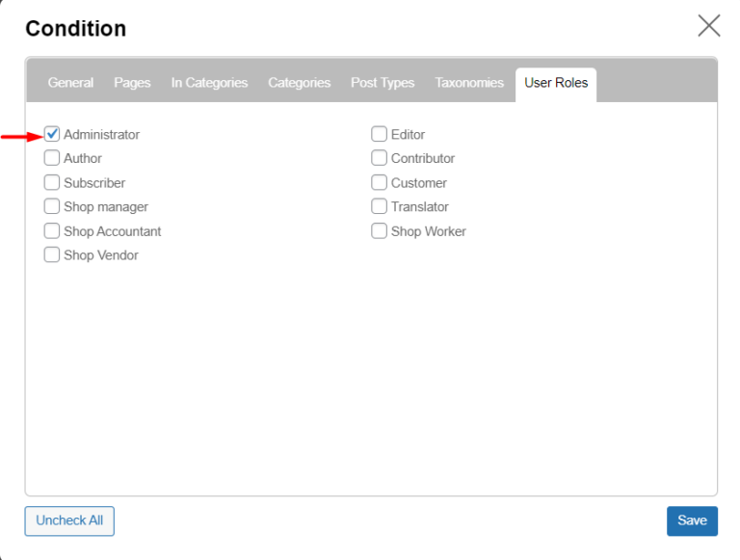Check the Shop Accountant role

52,231
